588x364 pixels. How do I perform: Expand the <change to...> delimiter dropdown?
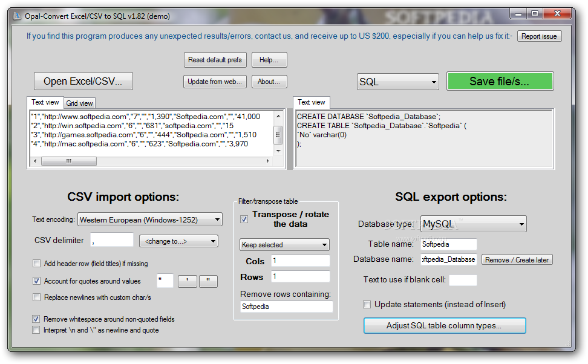(178, 241)
